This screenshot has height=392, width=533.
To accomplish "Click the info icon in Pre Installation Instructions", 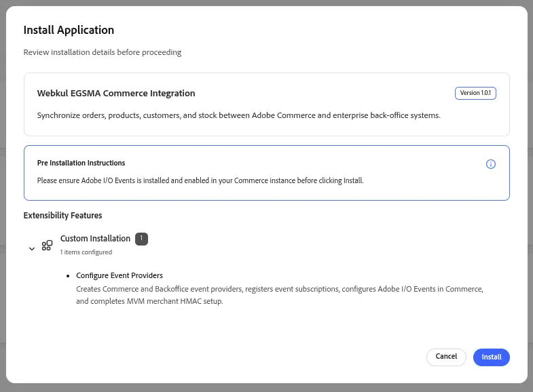I will pyautogui.click(x=490, y=164).
